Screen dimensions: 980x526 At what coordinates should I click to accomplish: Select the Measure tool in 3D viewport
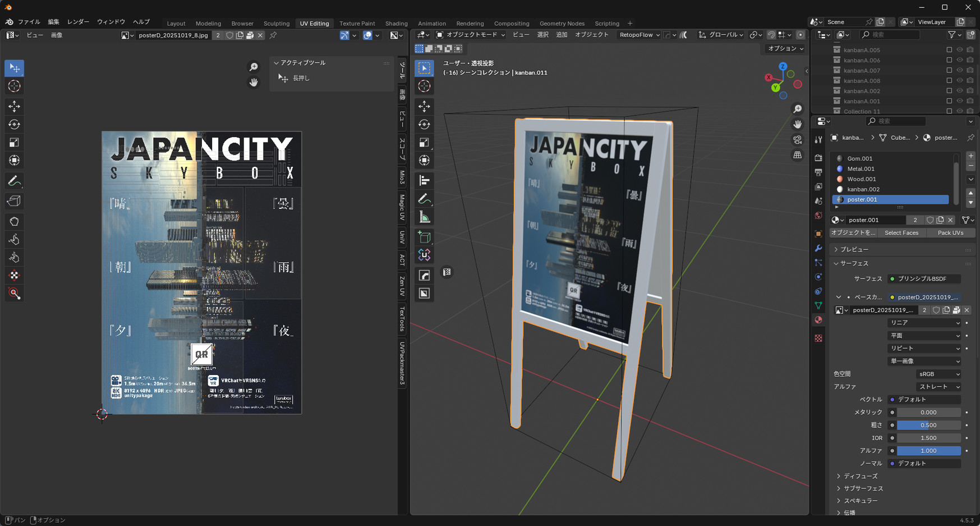(x=424, y=217)
